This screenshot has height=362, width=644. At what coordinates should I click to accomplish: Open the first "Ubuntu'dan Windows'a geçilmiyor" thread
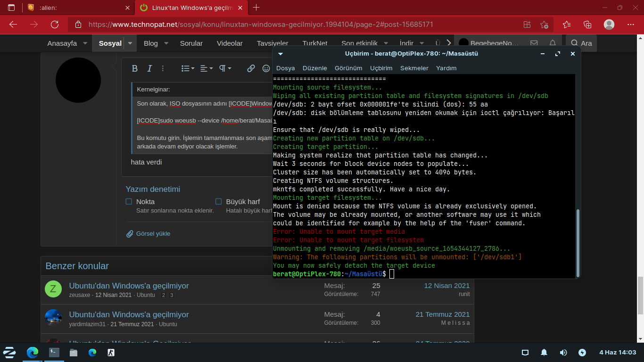click(x=129, y=286)
